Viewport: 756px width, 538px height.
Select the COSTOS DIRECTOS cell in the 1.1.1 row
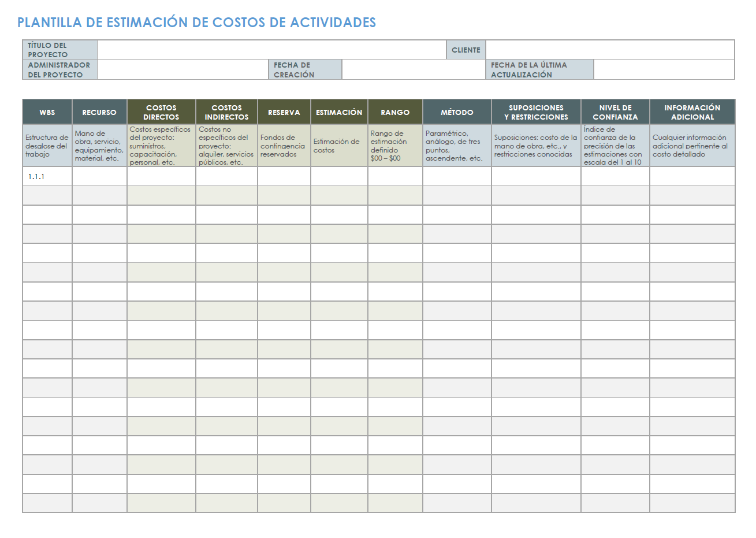[161, 176]
